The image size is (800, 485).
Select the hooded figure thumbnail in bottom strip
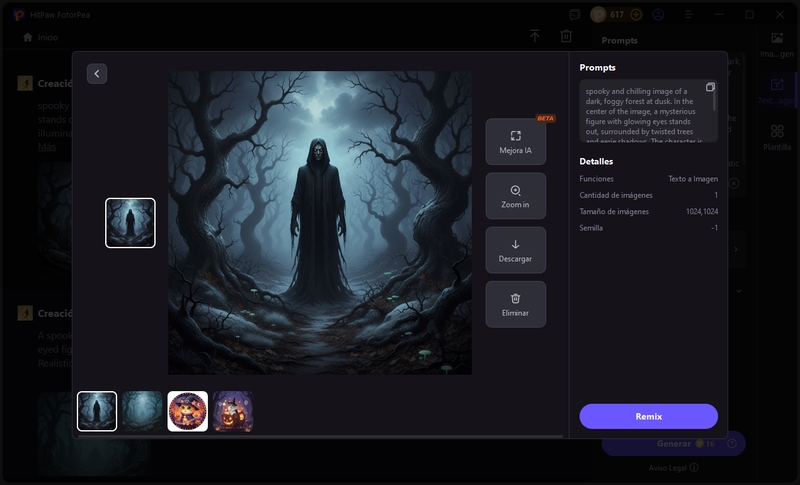coord(97,411)
